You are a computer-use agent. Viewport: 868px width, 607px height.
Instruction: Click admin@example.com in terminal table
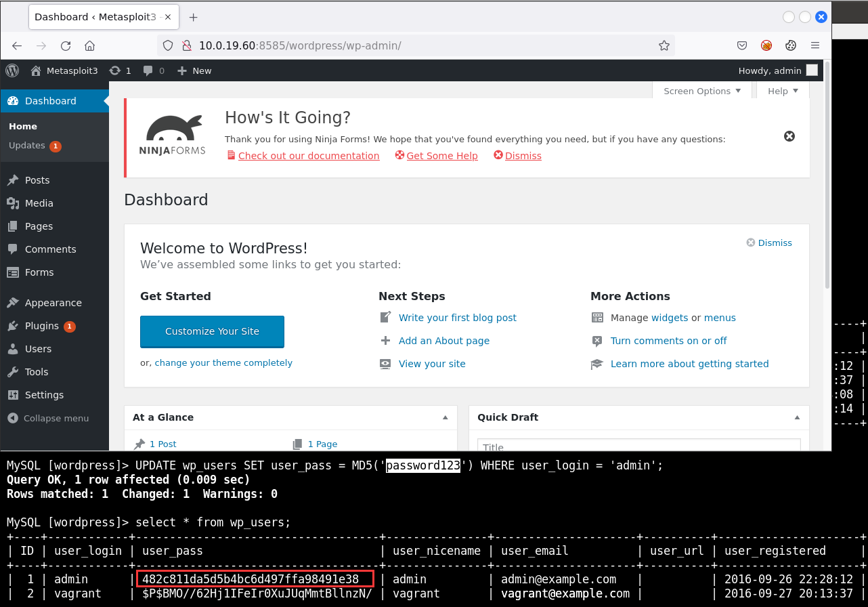tap(559, 579)
